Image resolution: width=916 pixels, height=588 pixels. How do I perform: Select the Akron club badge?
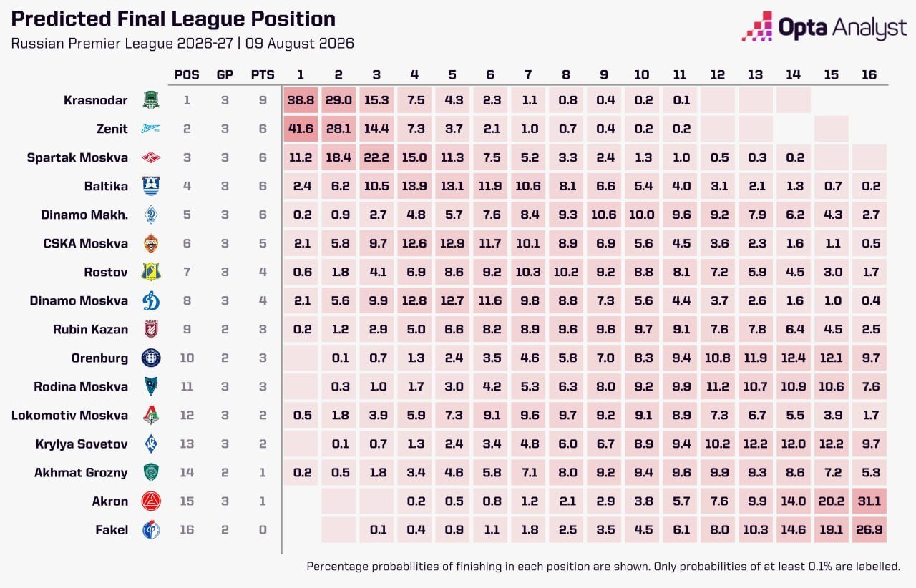(x=151, y=501)
